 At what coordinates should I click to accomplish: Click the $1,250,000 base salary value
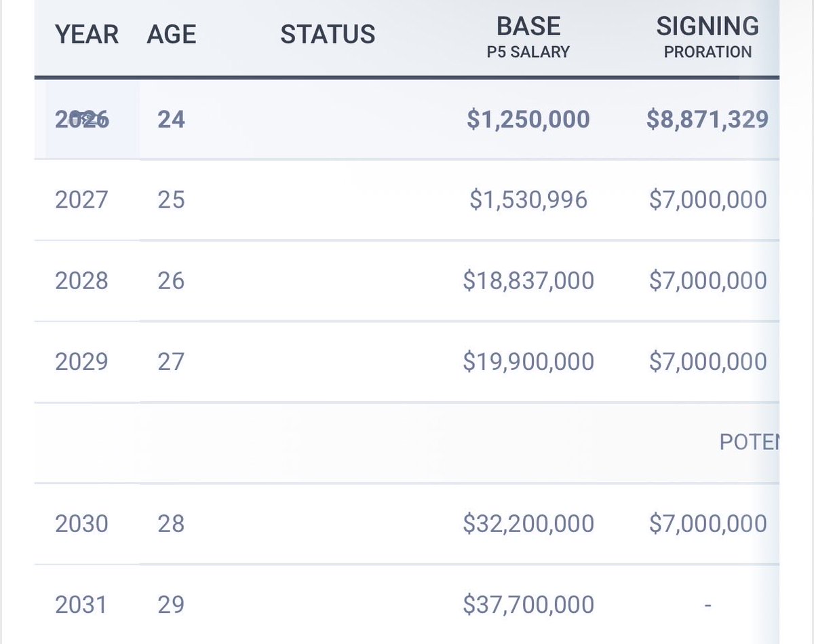[x=528, y=119]
